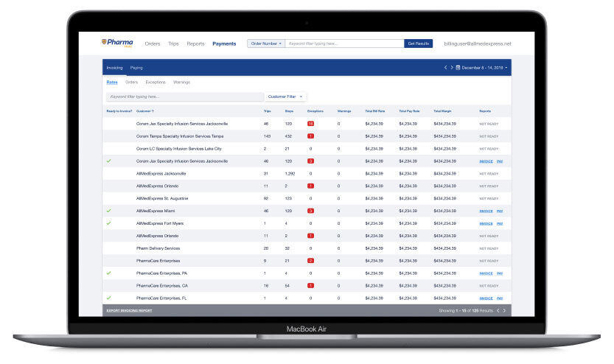Click the Ready to Invoice? column header
Viewport: 614px width, 364px height.
click(x=119, y=111)
